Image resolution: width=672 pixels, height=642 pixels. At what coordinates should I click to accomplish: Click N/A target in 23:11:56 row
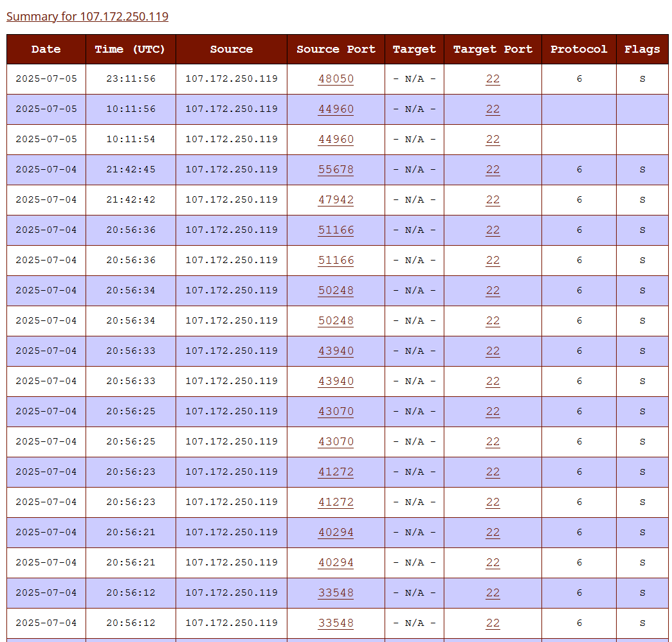pos(414,79)
